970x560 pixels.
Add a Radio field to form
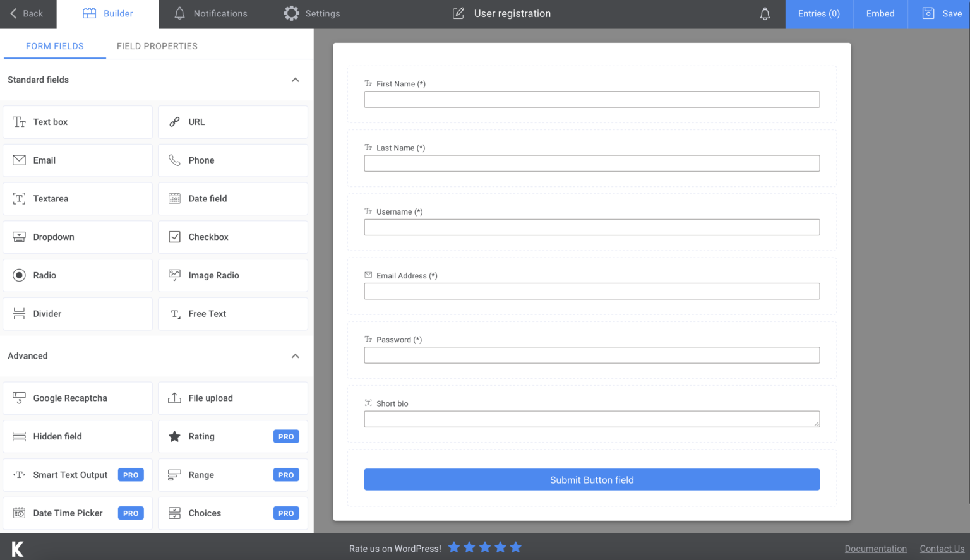click(x=78, y=276)
